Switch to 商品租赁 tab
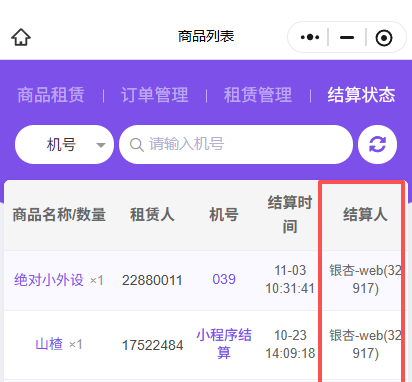The width and height of the screenshot is (412, 382). (51, 95)
